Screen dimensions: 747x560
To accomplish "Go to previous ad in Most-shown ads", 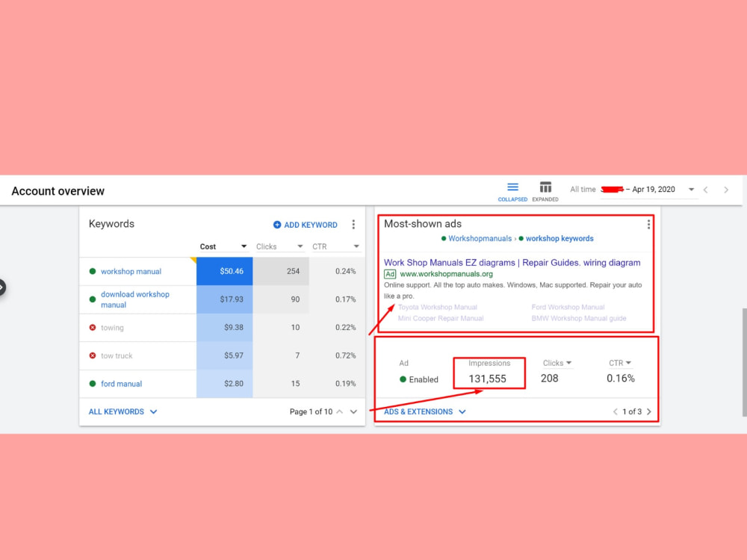I will pyautogui.click(x=615, y=412).
